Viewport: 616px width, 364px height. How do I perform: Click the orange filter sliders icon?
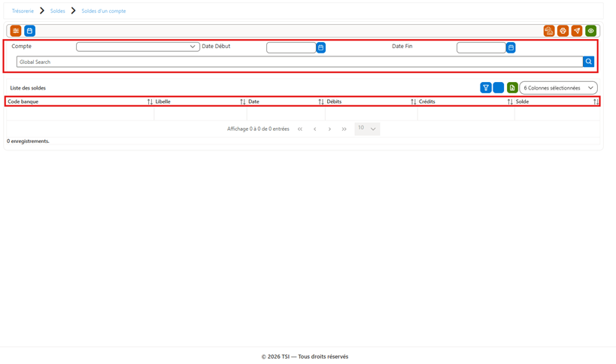(16, 31)
